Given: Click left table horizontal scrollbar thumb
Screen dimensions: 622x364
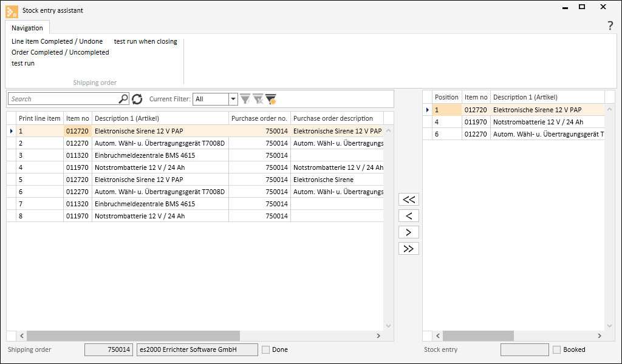Looking at the screenshot, I should [x=133, y=336].
